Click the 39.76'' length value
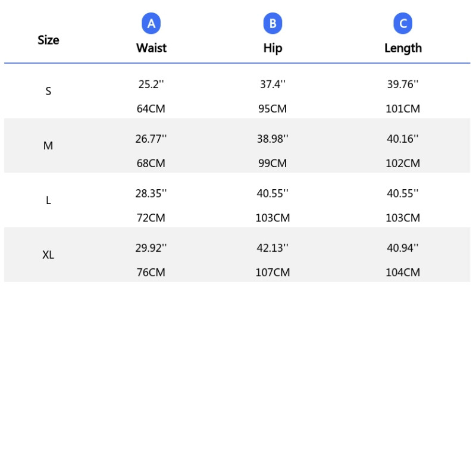The image size is (476, 476). [403, 84]
